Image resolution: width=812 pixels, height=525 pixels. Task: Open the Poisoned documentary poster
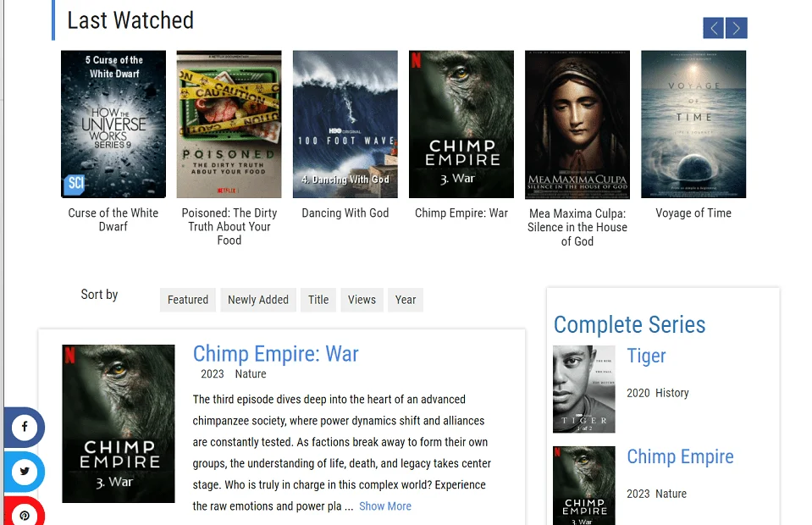click(229, 124)
